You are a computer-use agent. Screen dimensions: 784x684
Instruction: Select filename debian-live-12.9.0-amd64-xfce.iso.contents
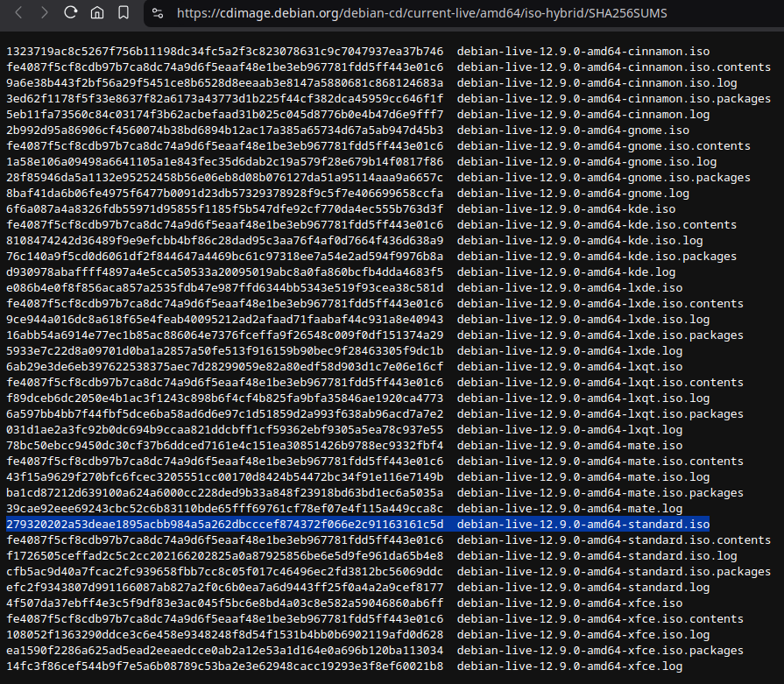point(600,618)
